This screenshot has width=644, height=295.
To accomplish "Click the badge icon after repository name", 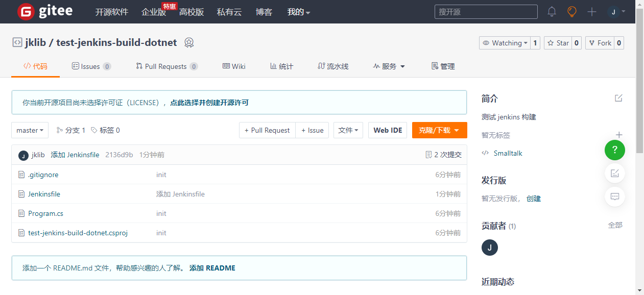I will click(x=189, y=43).
